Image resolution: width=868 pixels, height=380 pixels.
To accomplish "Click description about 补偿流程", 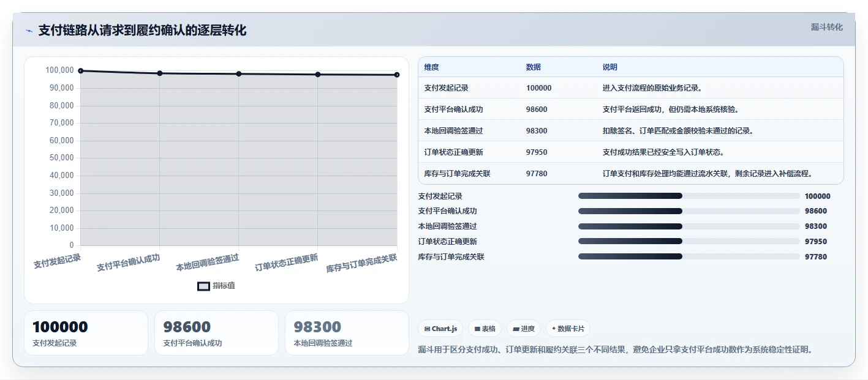I will click(708, 174).
